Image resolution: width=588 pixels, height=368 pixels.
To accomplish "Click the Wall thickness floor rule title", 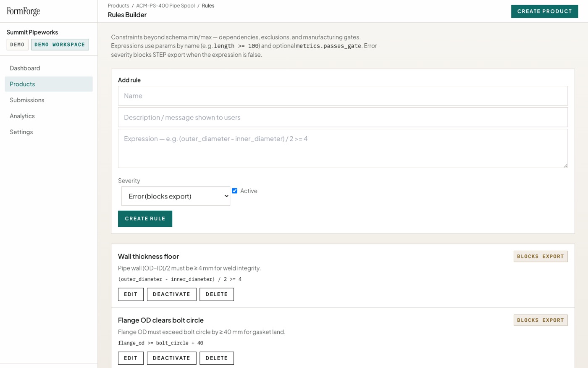I will 148,257.
